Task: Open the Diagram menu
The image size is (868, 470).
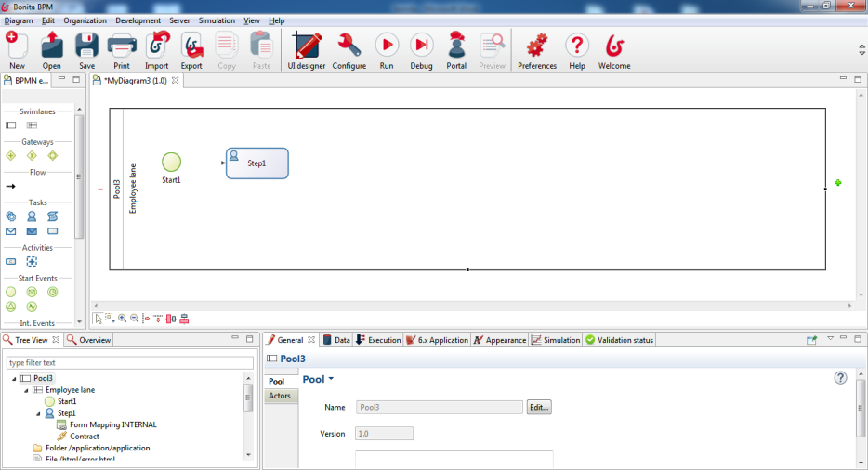Action: click(x=19, y=20)
